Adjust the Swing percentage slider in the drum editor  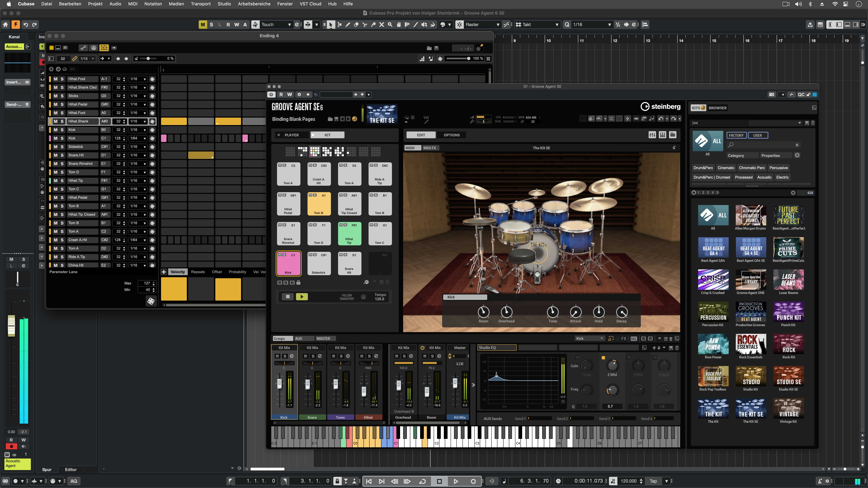[x=148, y=58]
